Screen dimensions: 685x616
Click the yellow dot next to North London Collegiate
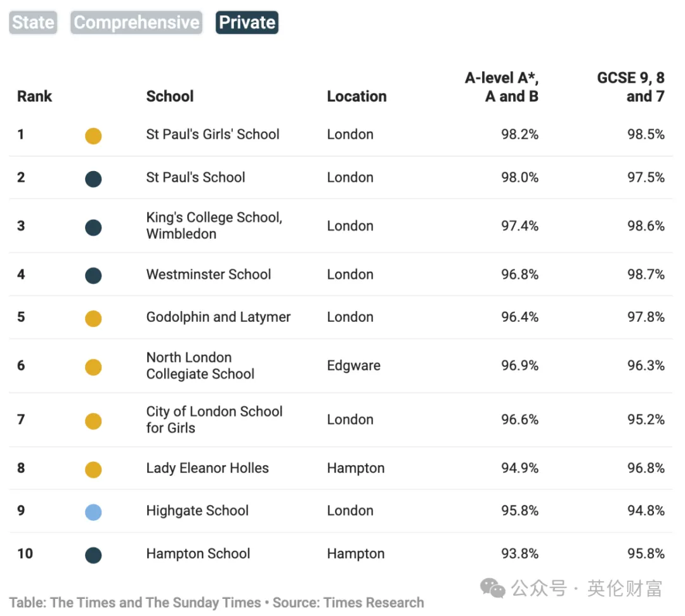[93, 367]
